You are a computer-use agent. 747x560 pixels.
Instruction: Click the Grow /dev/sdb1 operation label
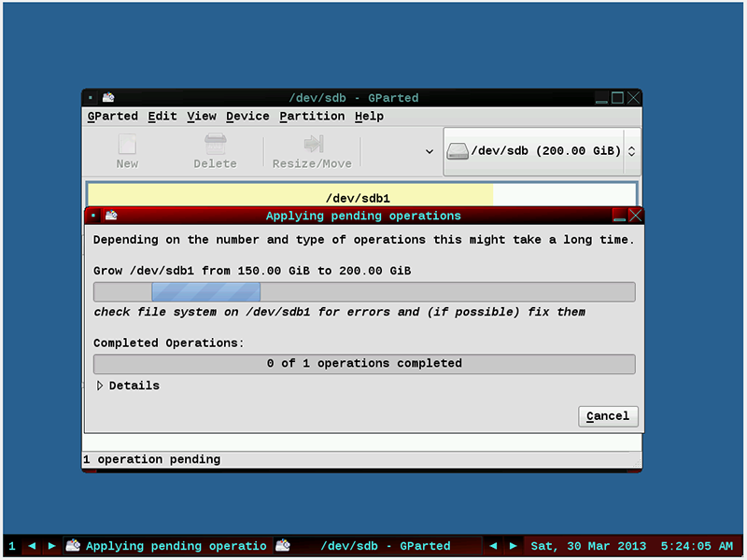pos(252,271)
